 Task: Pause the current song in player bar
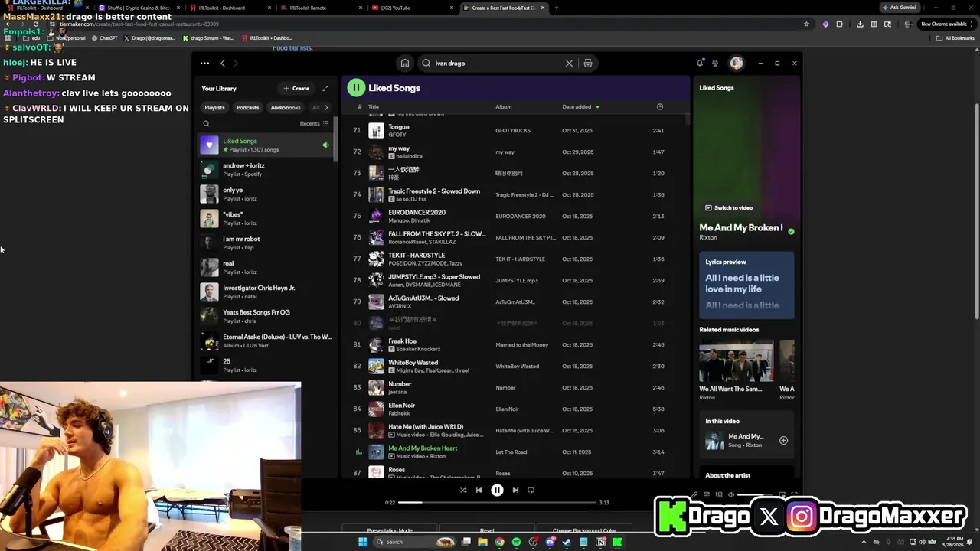click(x=497, y=491)
